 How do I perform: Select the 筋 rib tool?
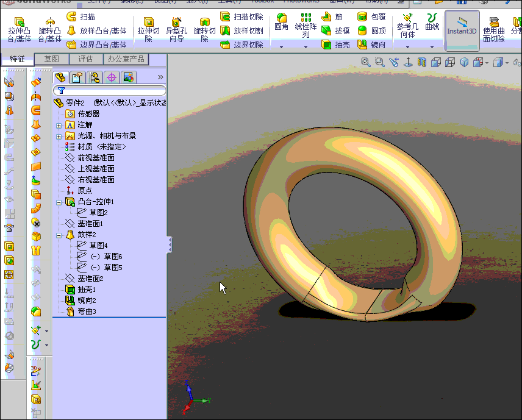[x=332, y=16]
